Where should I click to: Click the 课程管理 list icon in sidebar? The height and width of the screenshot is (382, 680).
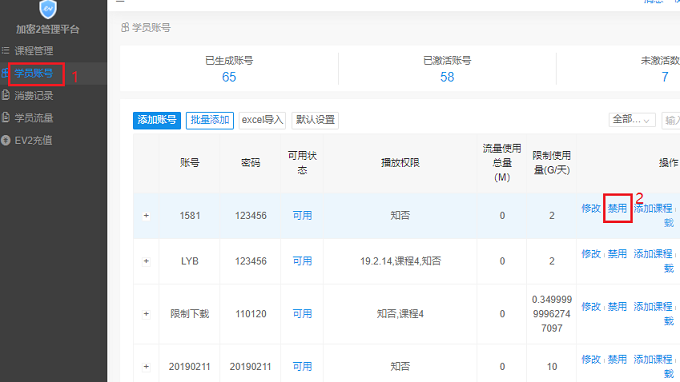click(x=6, y=51)
